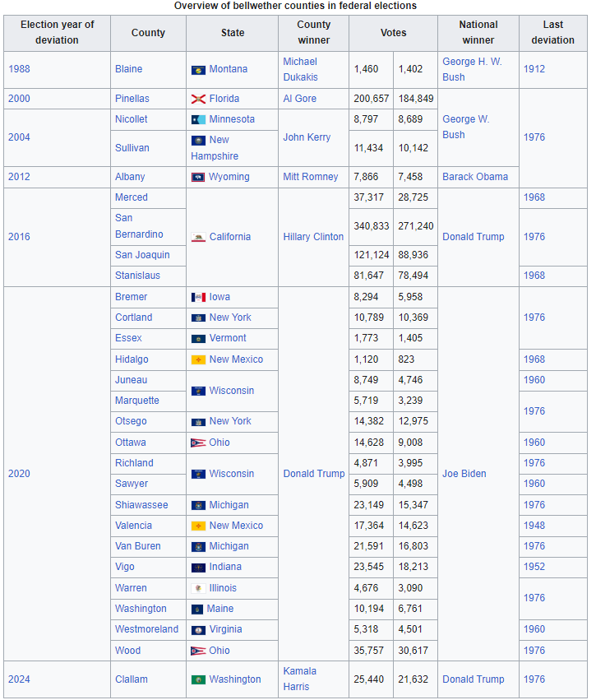
Task: Select the 340,833 votes cell
Action: 371,226
